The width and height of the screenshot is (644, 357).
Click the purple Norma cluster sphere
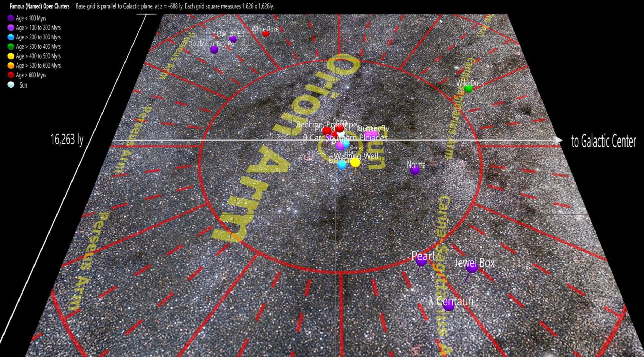[415, 171]
